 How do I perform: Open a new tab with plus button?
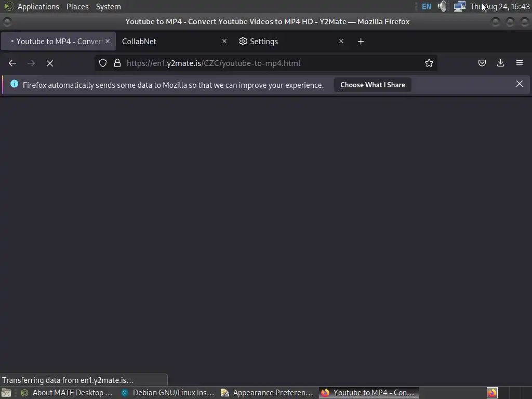(x=361, y=42)
